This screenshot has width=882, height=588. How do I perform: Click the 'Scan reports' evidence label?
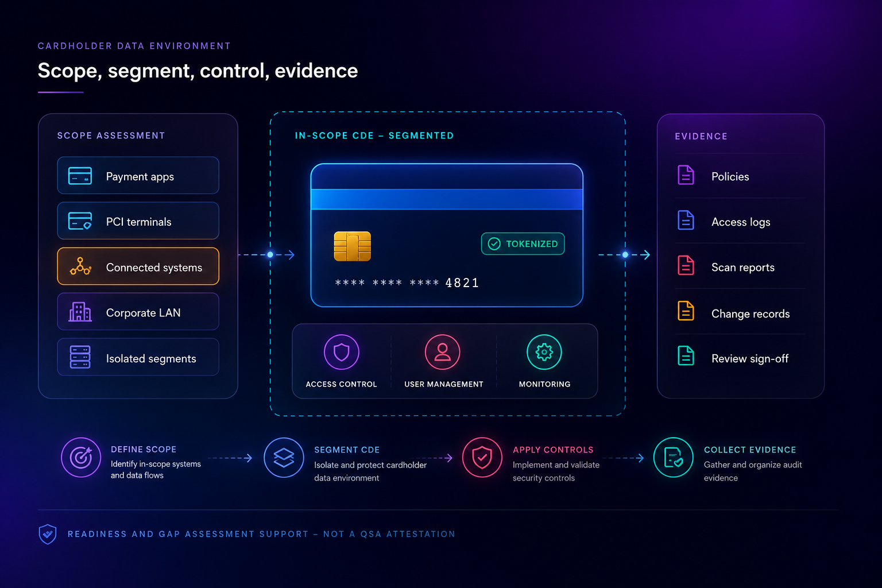point(743,268)
